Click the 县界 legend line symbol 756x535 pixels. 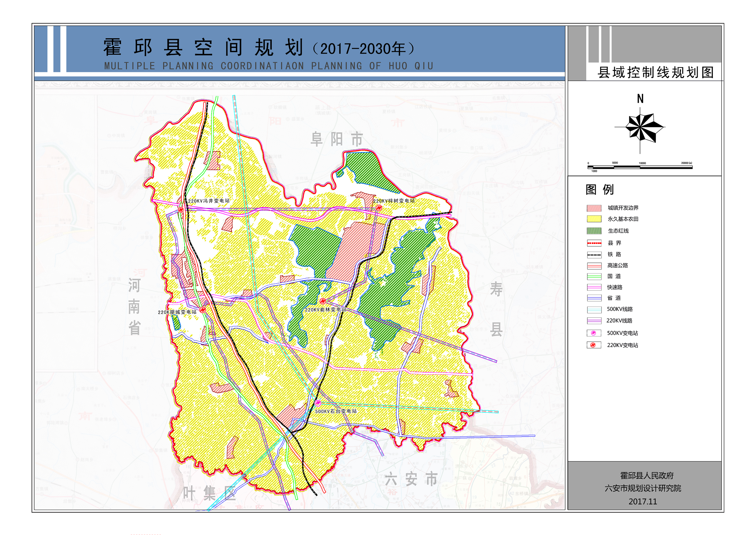(x=594, y=243)
